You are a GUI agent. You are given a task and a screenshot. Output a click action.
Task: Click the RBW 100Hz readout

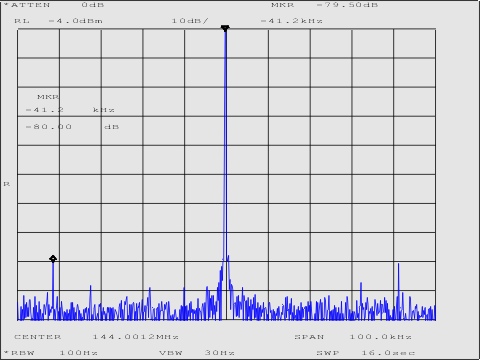[x=51, y=353]
